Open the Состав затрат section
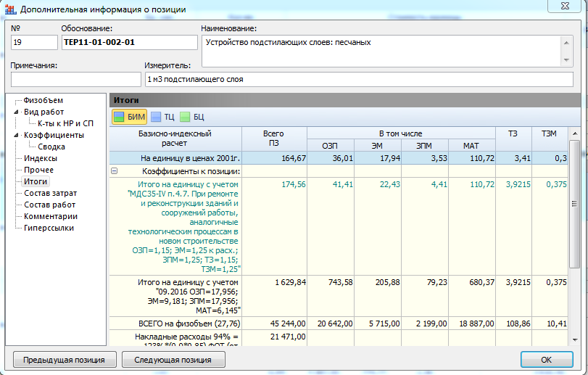The height and width of the screenshot is (375, 588). (x=50, y=193)
